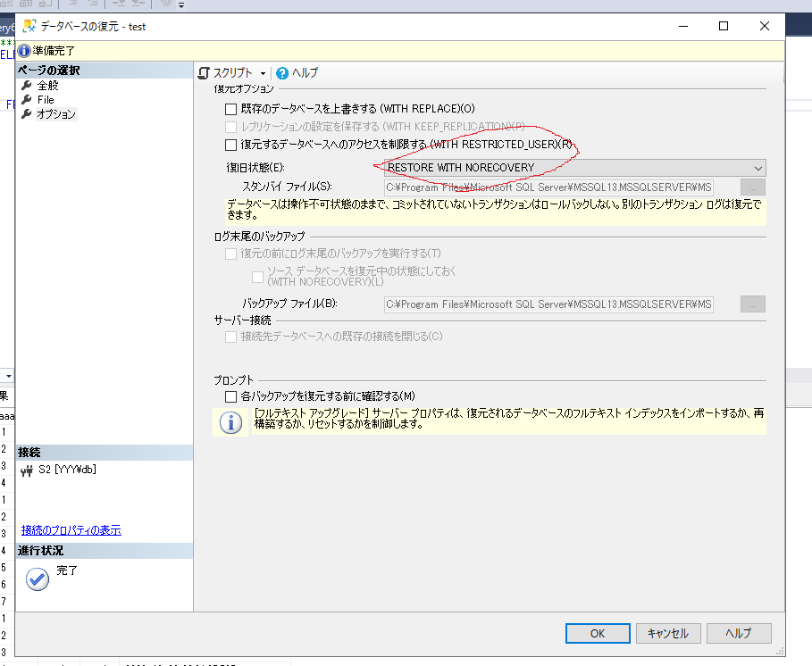
Task: Toggle 接続先データベースへの既存の接続を閉じる checkbox
Action: click(x=231, y=337)
